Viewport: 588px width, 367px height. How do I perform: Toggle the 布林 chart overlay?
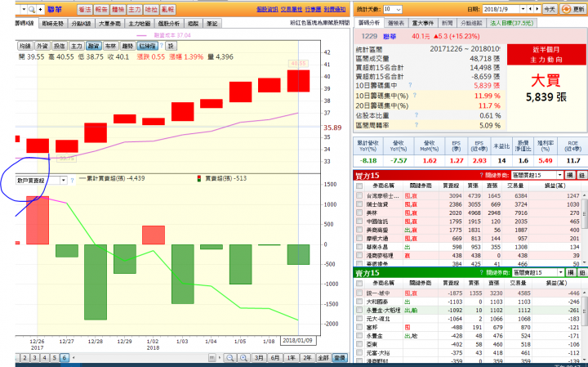(x=110, y=46)
